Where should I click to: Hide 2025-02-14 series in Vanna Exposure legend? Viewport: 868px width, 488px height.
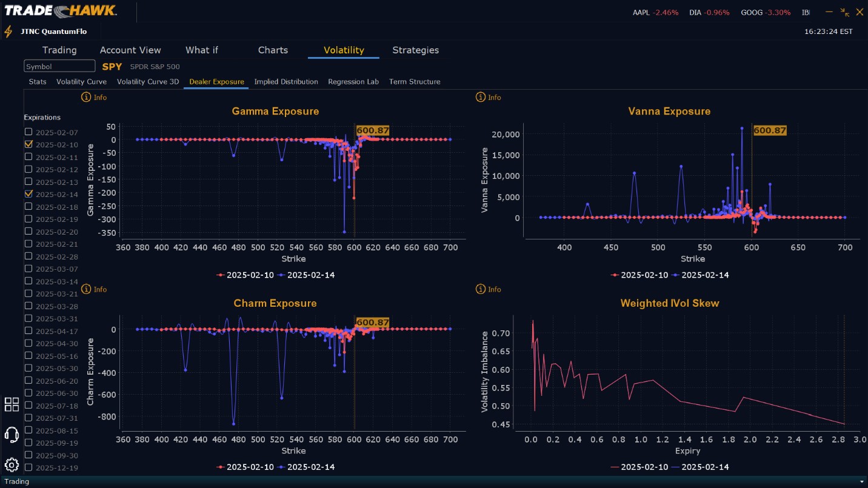click(701, 275)
